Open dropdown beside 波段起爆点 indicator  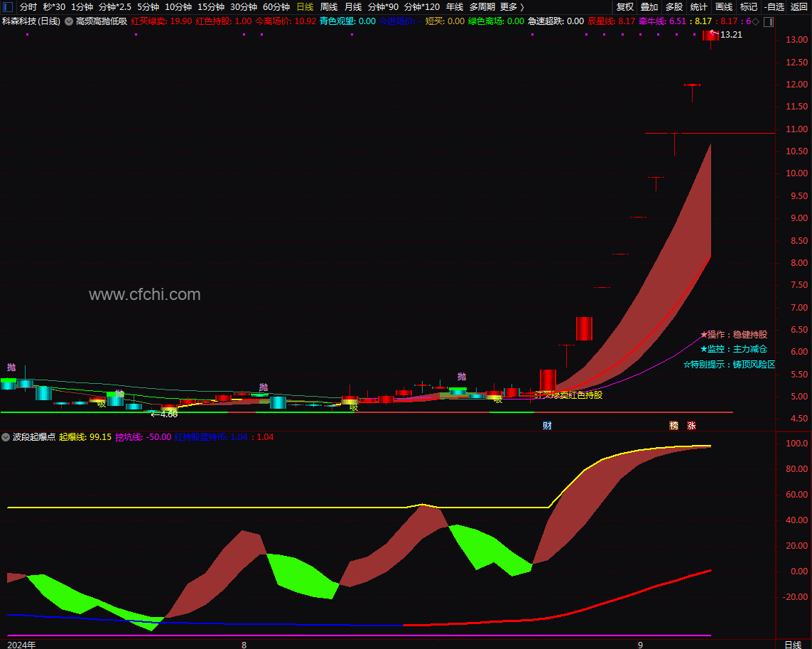[x=6, y=437]
